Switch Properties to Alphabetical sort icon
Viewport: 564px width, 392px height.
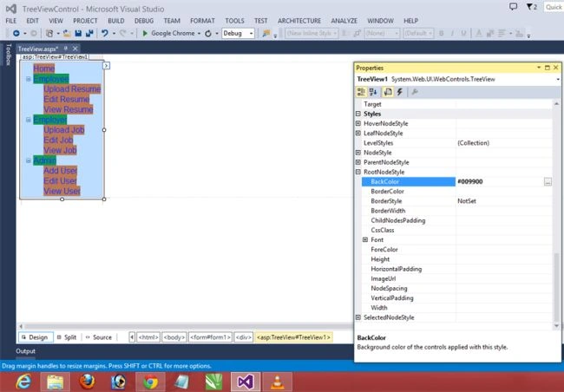coord(373,92)
